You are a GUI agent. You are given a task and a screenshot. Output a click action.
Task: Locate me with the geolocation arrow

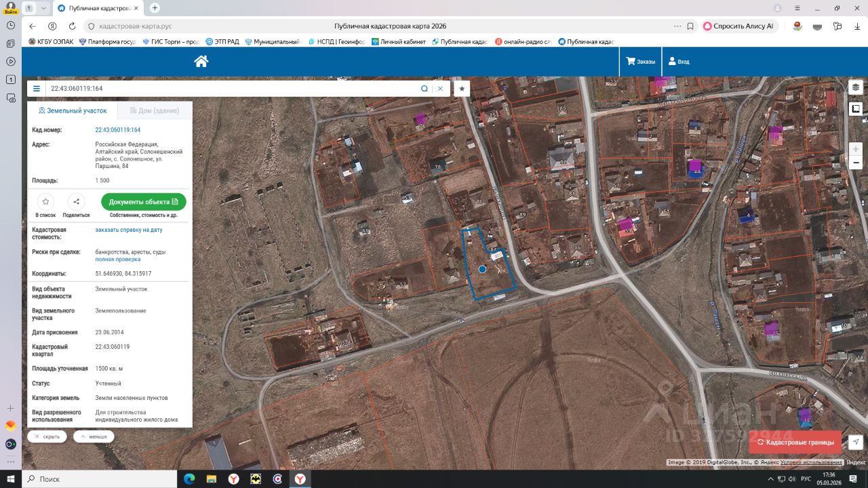(856, 443)
